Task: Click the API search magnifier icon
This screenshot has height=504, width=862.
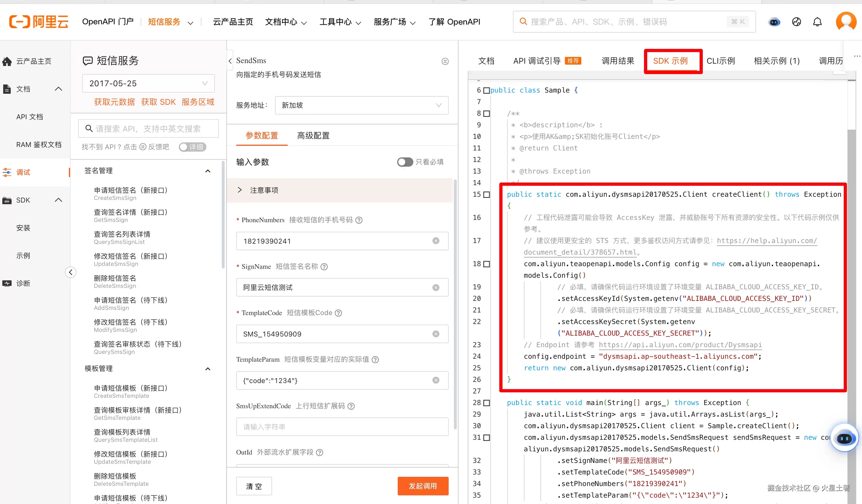Action: (89, 128)
